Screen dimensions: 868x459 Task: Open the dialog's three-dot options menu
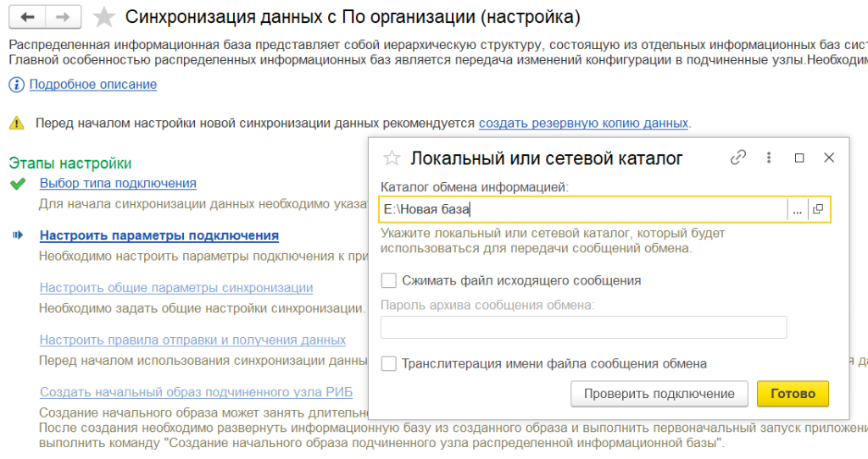(769, 158)
